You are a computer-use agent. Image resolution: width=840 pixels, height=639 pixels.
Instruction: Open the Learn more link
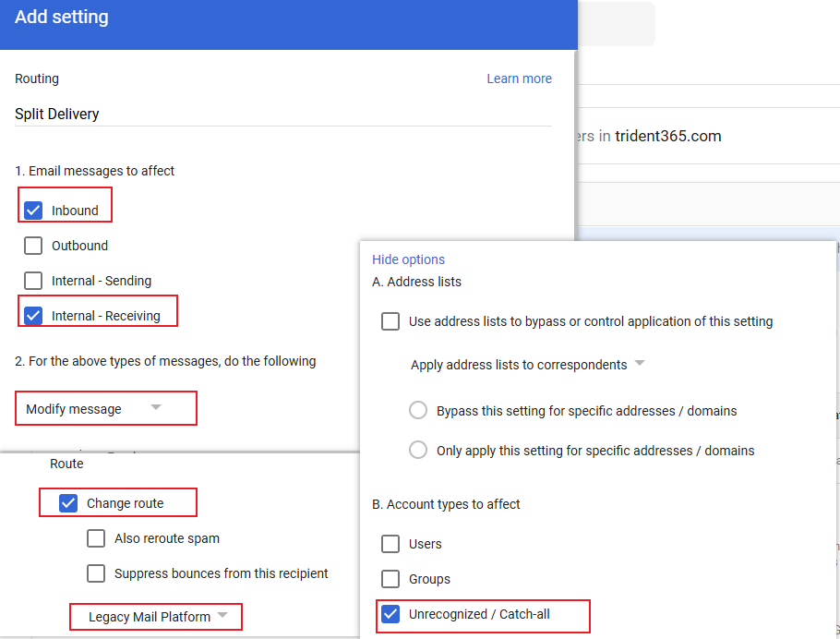pos(519,78)
